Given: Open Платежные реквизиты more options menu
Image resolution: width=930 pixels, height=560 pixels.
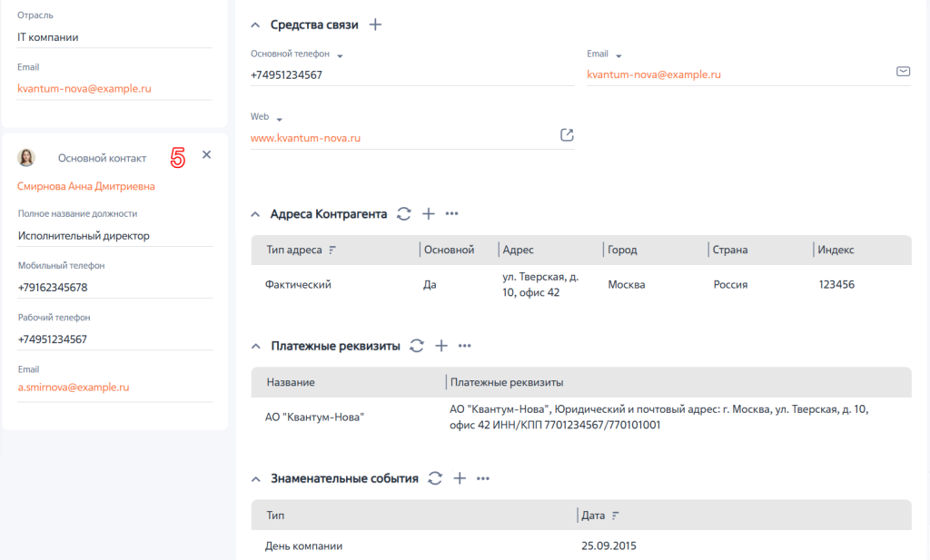Looking at the screenshot, I should (x=464, y=346).
